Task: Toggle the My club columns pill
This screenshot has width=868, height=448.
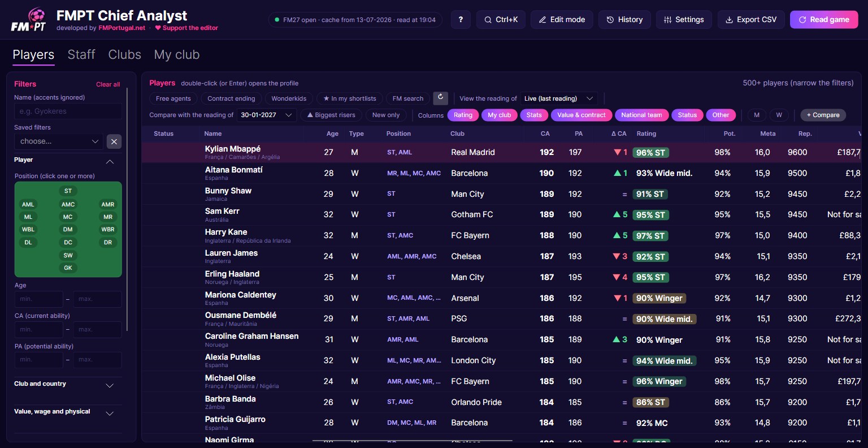Action: pos(499,115)
